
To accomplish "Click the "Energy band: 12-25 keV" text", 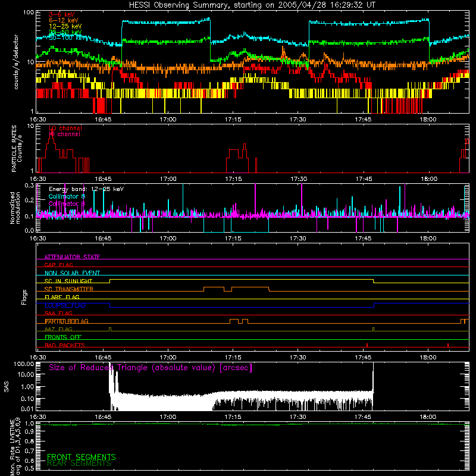I will [x=86, y=189].
